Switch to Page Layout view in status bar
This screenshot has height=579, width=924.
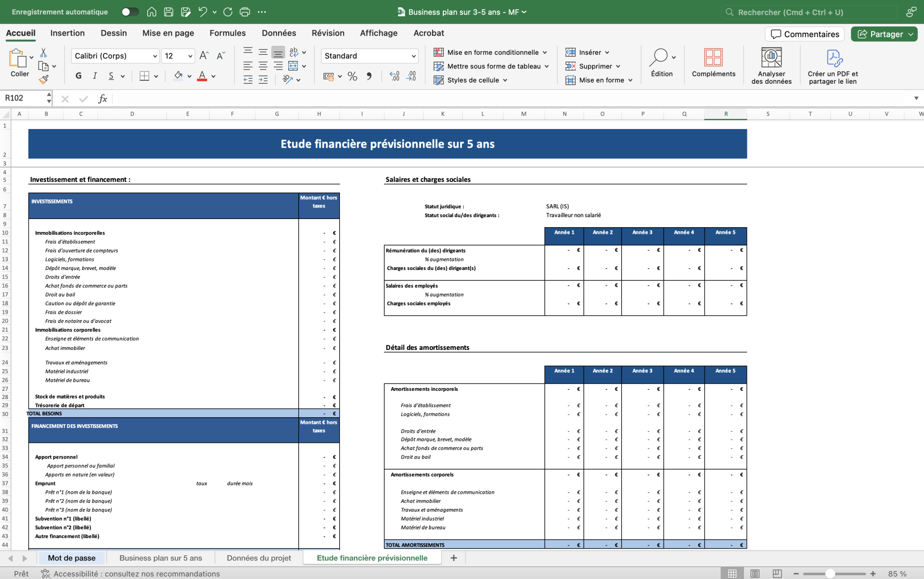click(755, 573)
